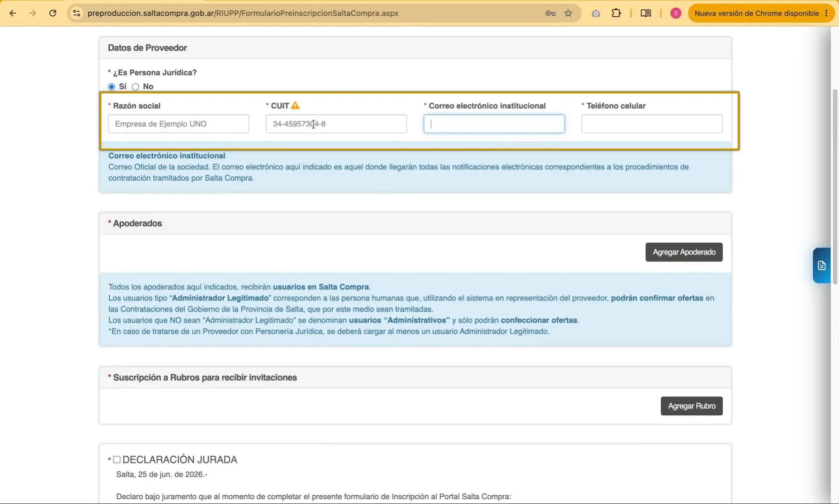This screenshot has height=504, width=839.
Task: Reload the page with refresh icon
Action: [53, 13]
